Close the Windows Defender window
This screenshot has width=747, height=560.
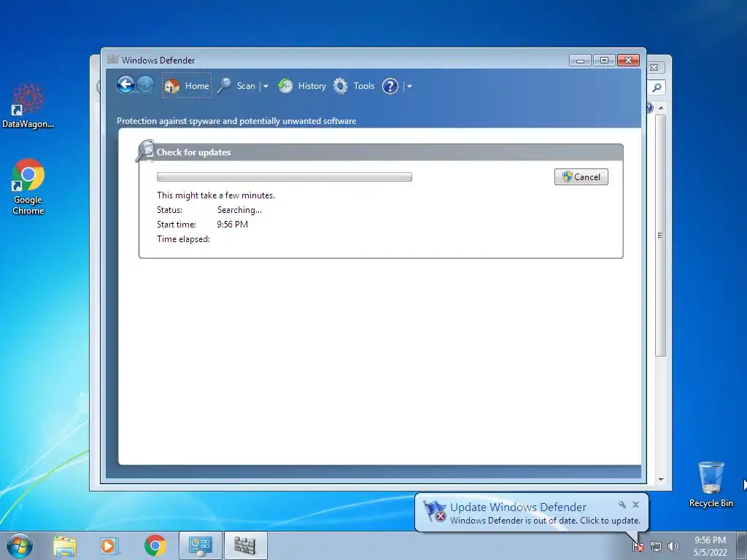pyautogui.click(x=628, y=61)
